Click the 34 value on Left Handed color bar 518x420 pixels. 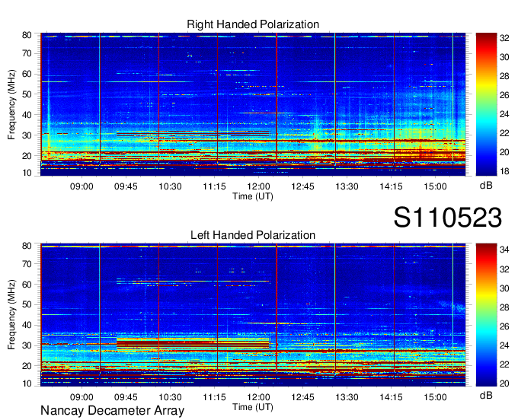(504, 250)
